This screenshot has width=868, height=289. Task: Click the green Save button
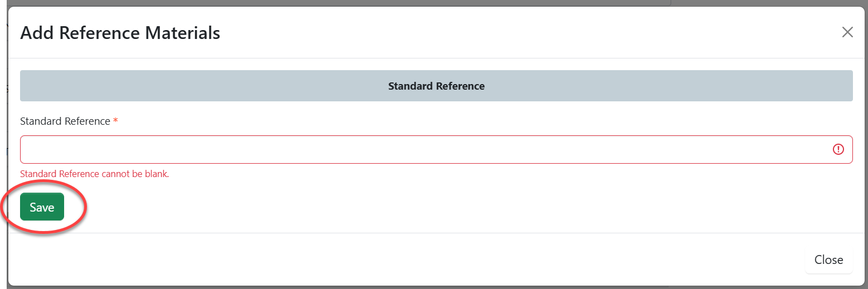(42, 207)
